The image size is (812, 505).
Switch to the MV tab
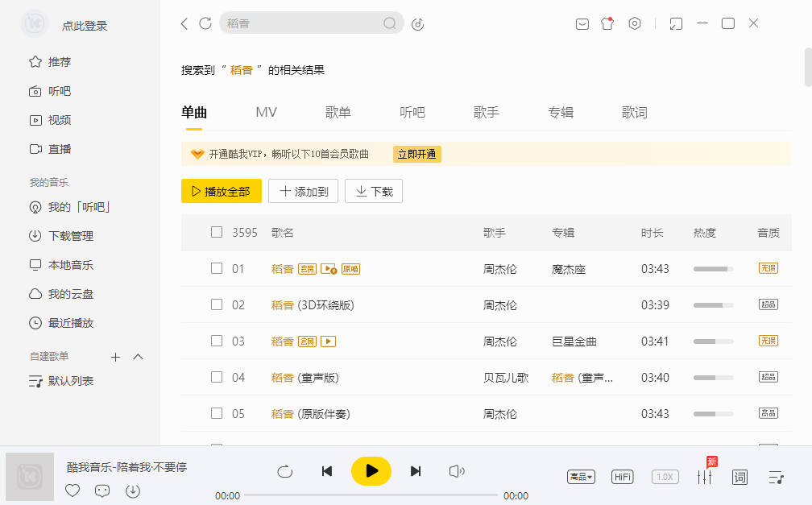point(266,113)
